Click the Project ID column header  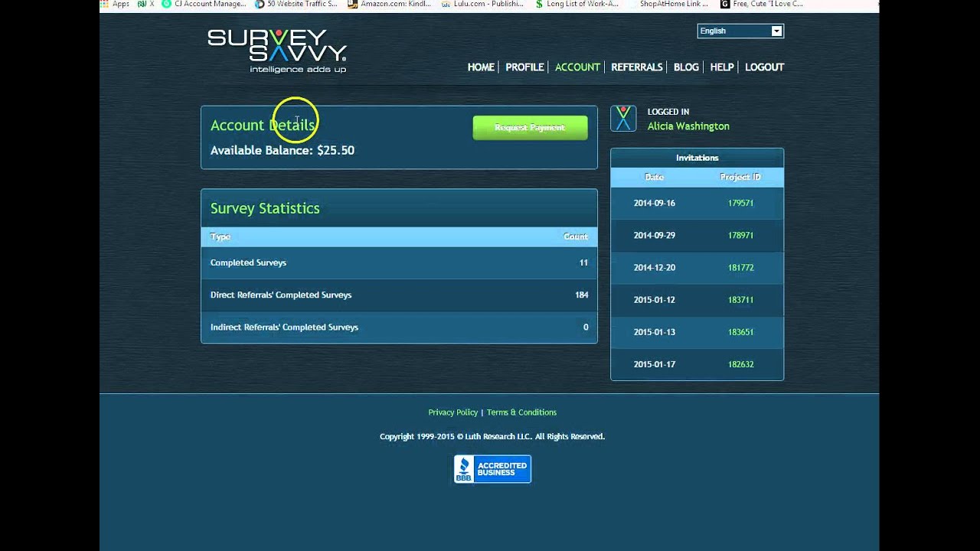click(740, 177)
